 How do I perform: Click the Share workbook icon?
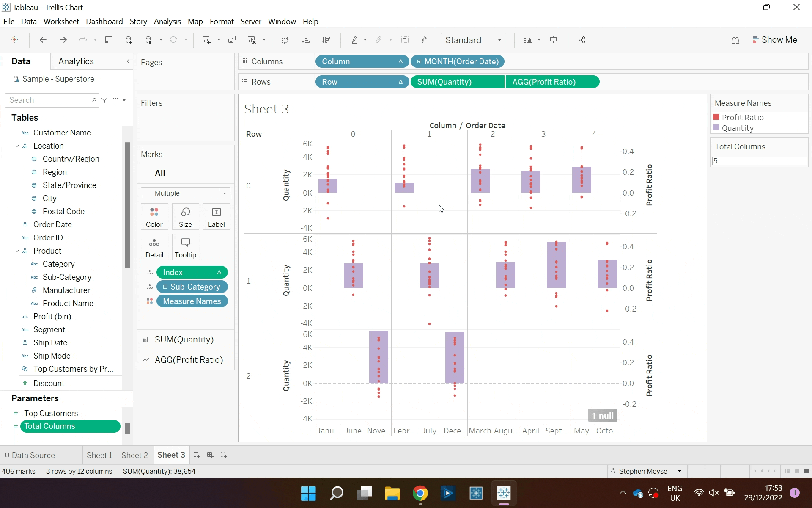[x=582, y=40]
